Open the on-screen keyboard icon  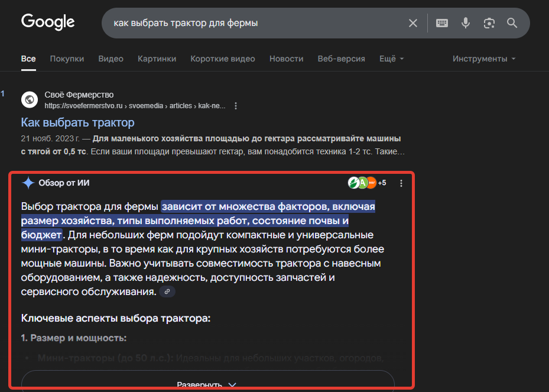[x=441, y=22]
